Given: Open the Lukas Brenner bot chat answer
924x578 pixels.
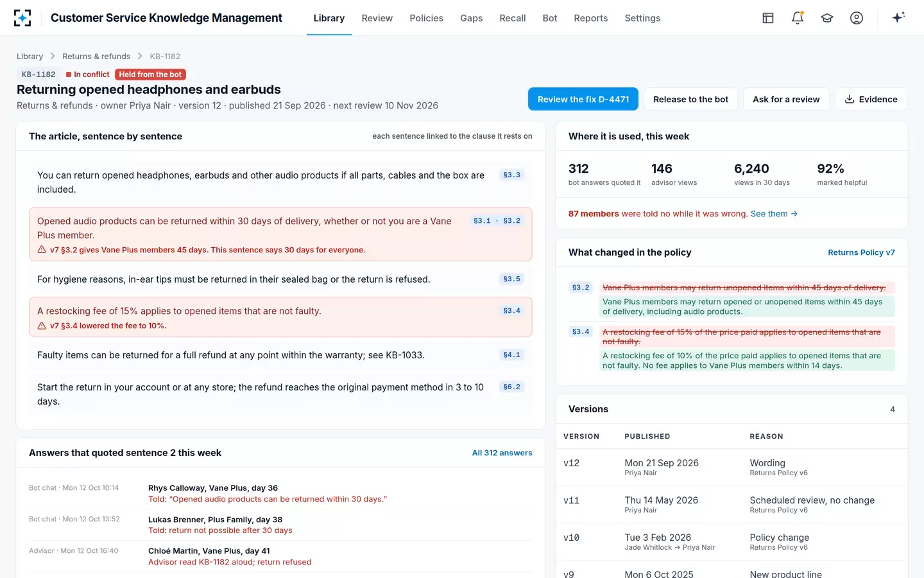Looking at the screenshot, I should (280, 525).
